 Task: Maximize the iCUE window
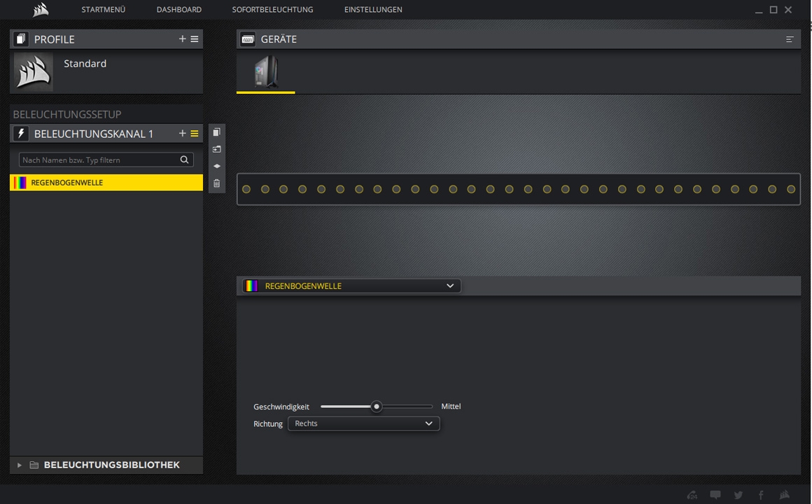click(773, 9)
